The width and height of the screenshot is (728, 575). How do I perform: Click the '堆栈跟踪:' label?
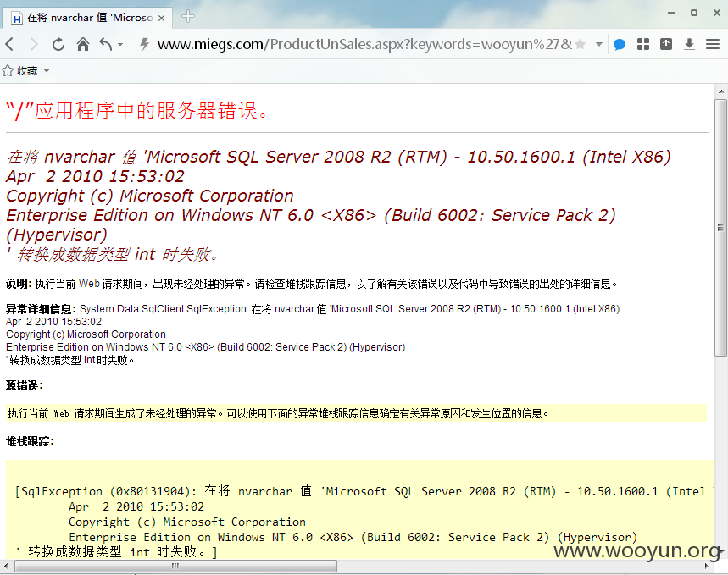30,442
